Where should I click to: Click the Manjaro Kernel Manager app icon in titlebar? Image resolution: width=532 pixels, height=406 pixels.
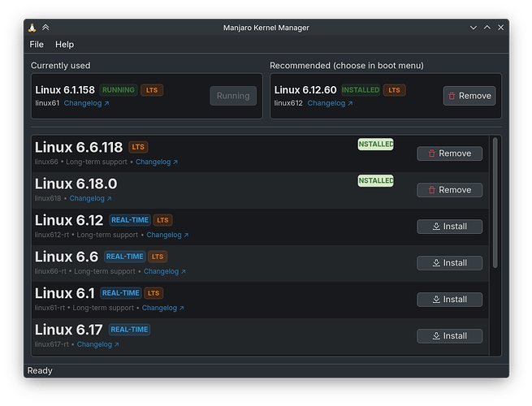tap(32, 28)
